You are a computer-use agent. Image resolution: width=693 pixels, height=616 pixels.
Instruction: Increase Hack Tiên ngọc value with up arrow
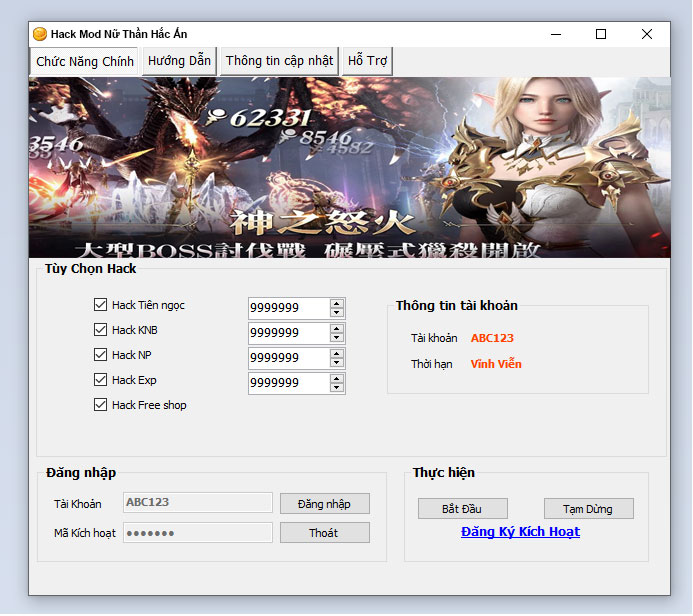[337, 304]
